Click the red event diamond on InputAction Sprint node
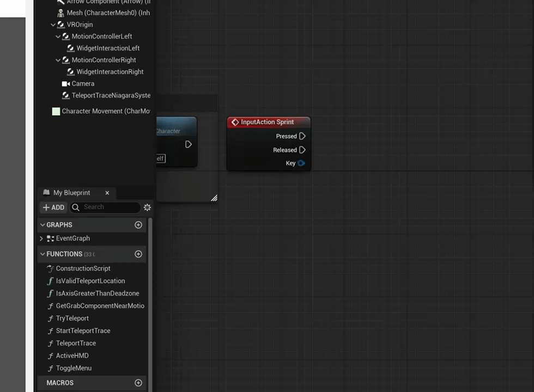The height and width of the screenshot is (392, 534). click(x=235, y=122)
